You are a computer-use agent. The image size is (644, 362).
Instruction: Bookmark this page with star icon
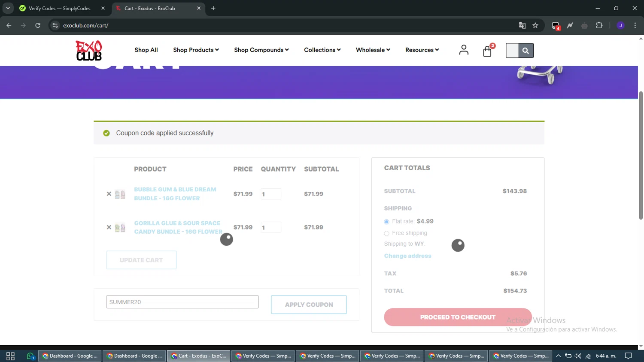pyautogui.click(x=535, y=25)
